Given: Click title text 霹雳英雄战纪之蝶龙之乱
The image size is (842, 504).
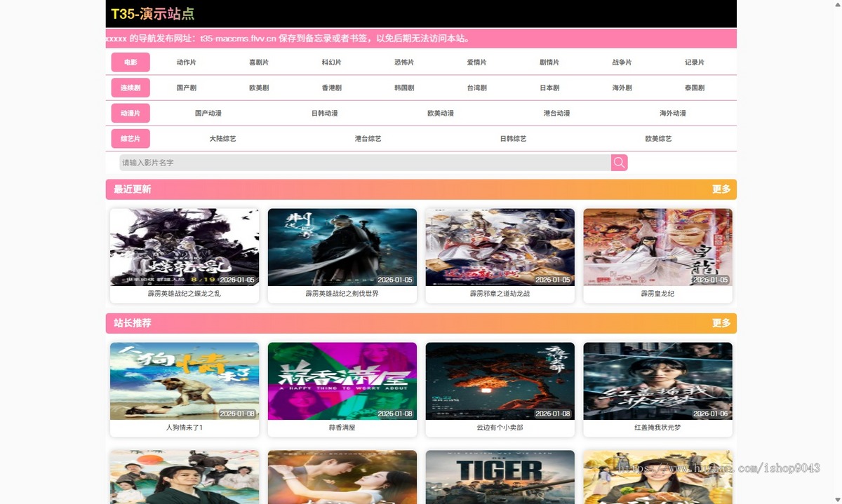Looking at the screenshot, I should (185, 294).
